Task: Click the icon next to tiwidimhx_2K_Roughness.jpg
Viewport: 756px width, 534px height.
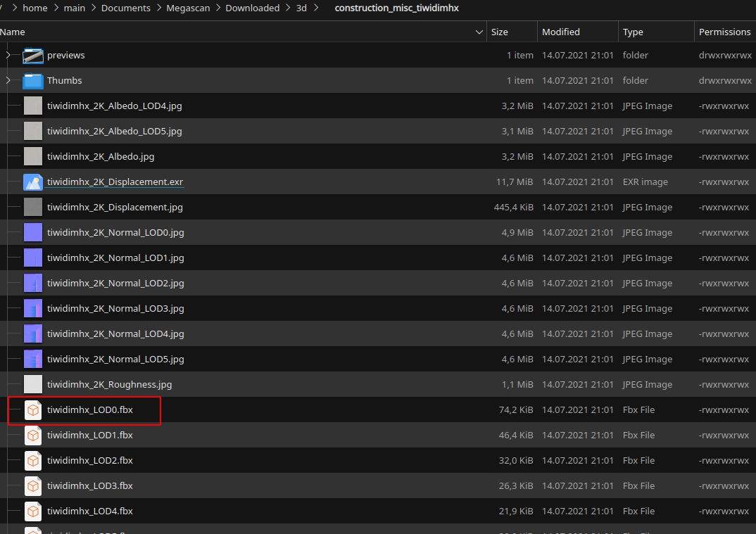Action: point(33,384)
